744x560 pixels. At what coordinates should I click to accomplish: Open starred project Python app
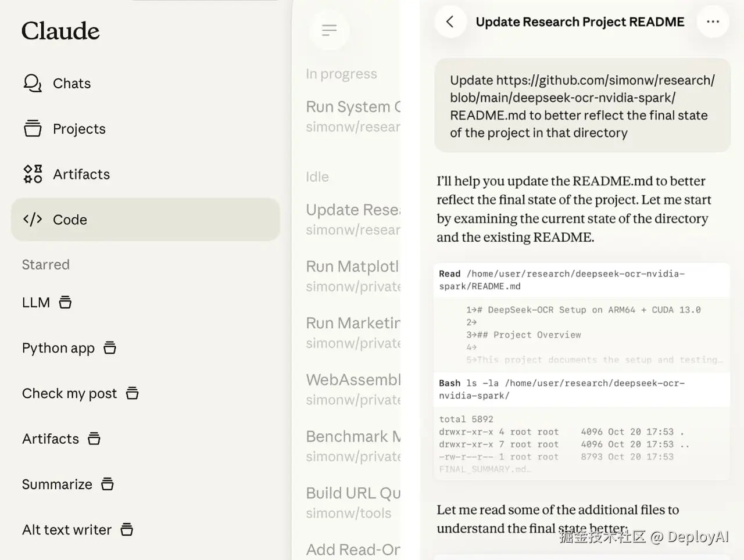(58, 348)
